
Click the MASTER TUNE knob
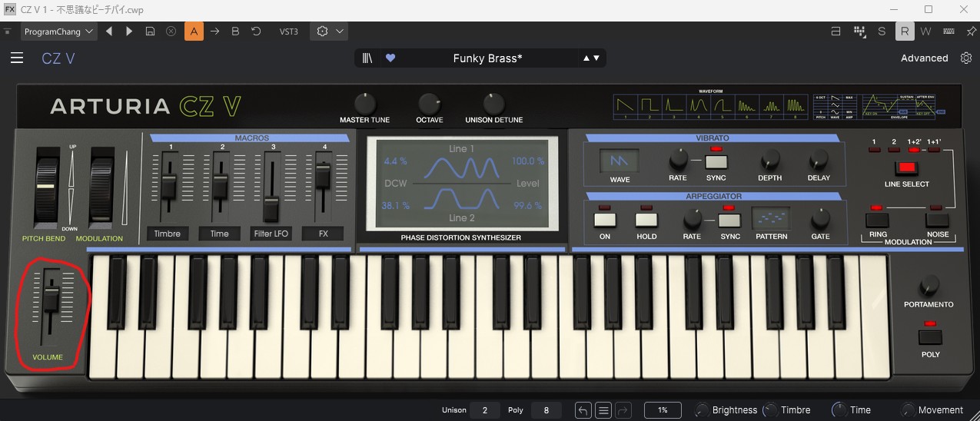364,104
